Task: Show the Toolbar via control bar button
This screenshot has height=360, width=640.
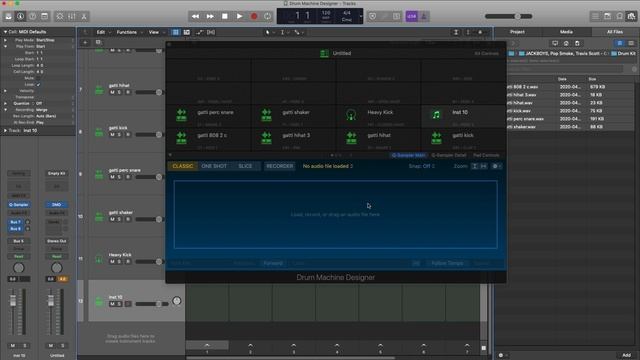Action: (44, 16)
